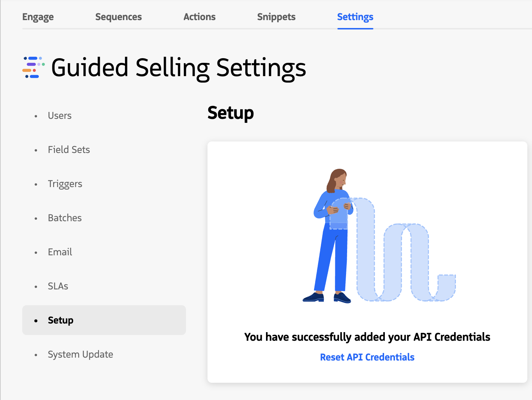Screen dimensions: 532x400
Task: Open the Sequences tab
Action: 118,17
